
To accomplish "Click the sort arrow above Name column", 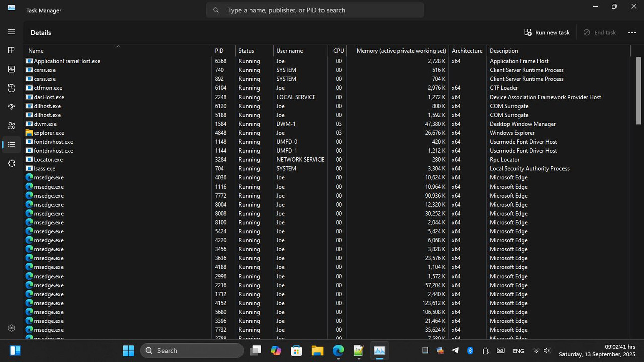I will [118, 46].
